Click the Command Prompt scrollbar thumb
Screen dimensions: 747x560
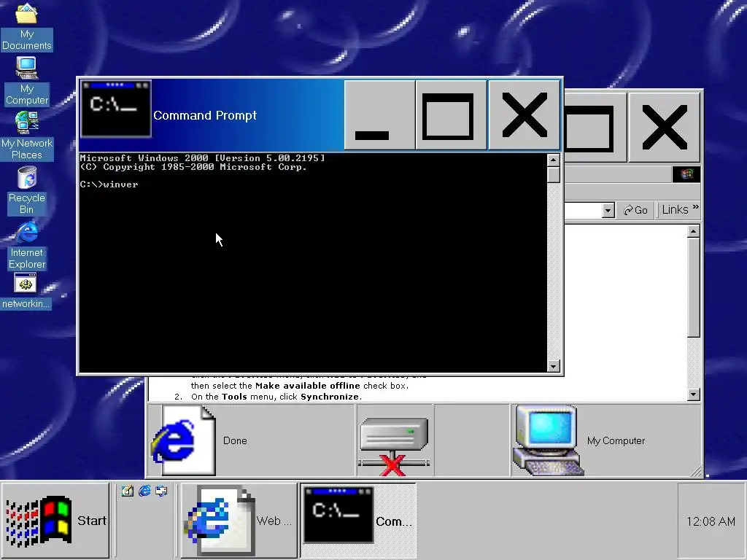tap(553, 175)
